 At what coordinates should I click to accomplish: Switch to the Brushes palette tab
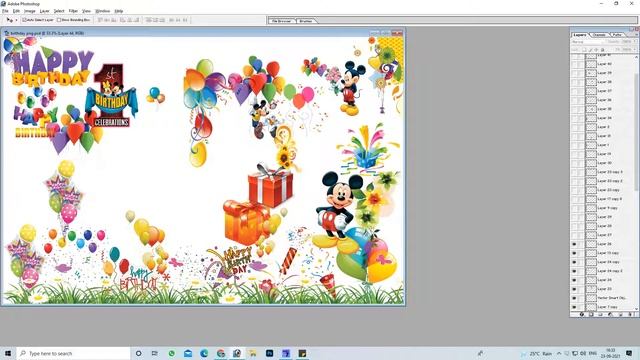[306, 20]
